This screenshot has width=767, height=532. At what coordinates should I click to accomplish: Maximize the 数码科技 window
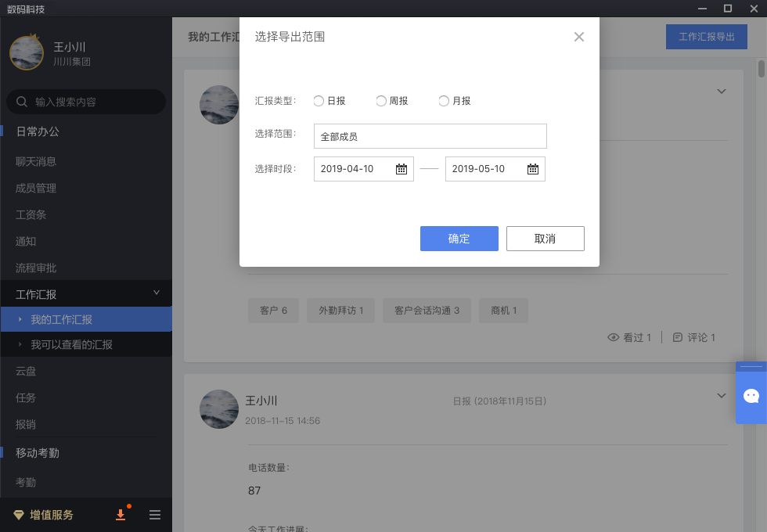click(728, 9)
